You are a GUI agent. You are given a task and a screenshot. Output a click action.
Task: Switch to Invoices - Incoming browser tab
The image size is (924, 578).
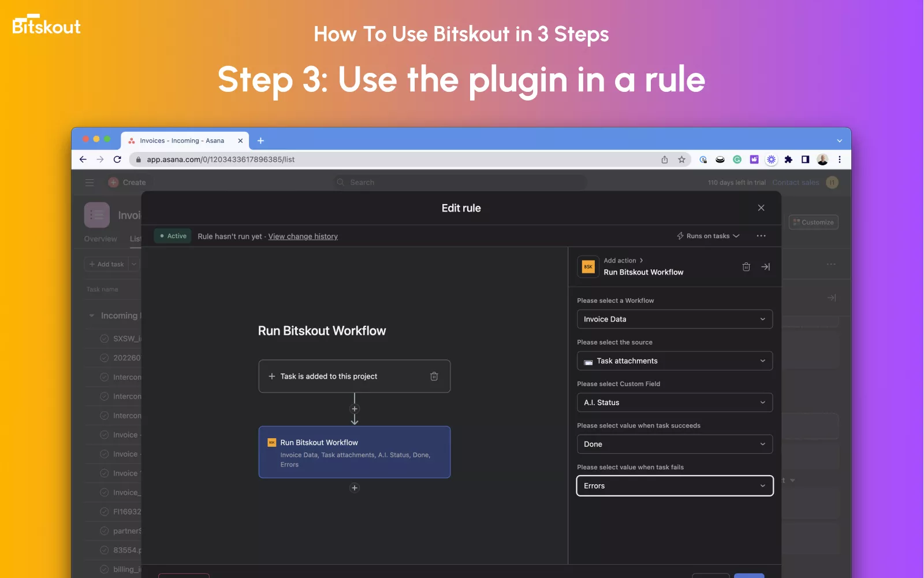click(182, 140)
